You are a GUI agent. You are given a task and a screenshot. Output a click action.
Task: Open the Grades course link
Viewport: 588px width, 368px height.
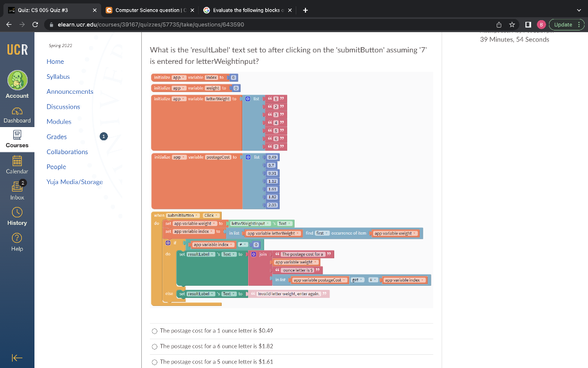click(57, 137)
